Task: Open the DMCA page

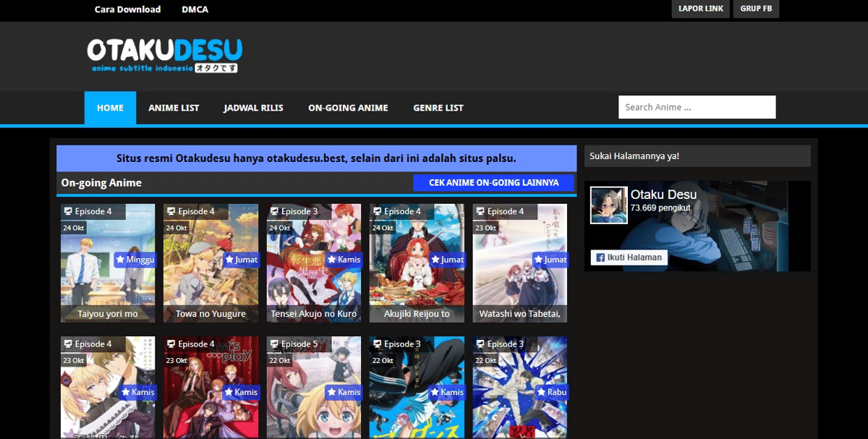Action: 195,9
